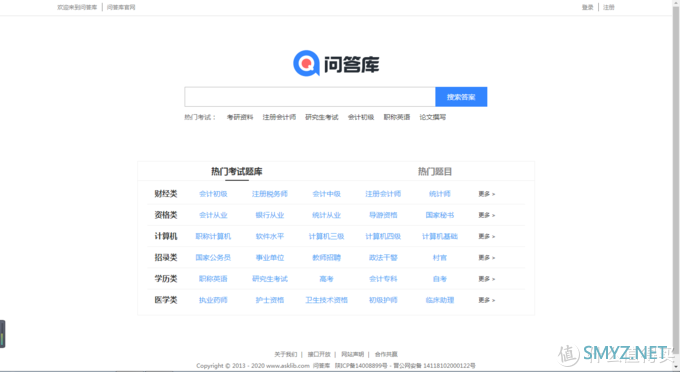Click the search text input box
Image resolution: width=680 pixels, height=372 pixels.
[310, 97]
